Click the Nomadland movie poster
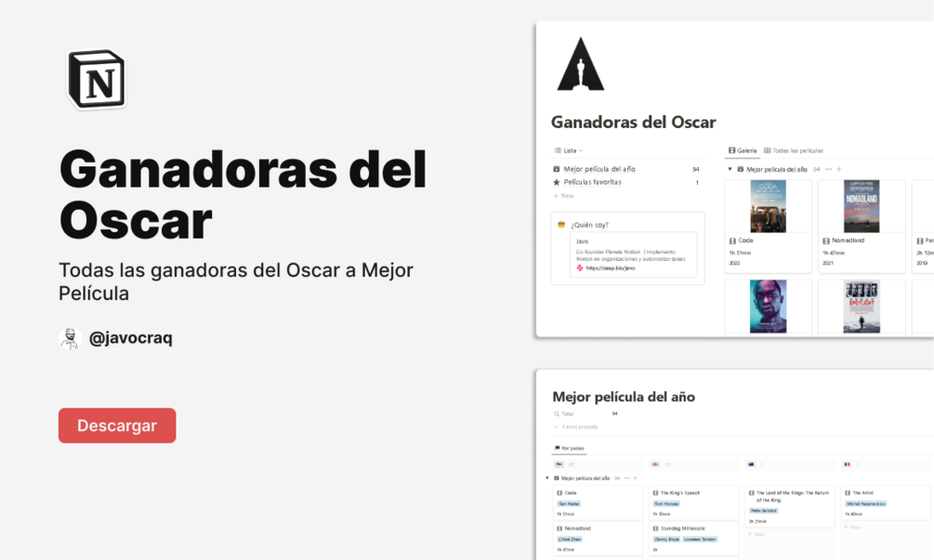This screenshot has width=934, height=560. tap(862, 206)
